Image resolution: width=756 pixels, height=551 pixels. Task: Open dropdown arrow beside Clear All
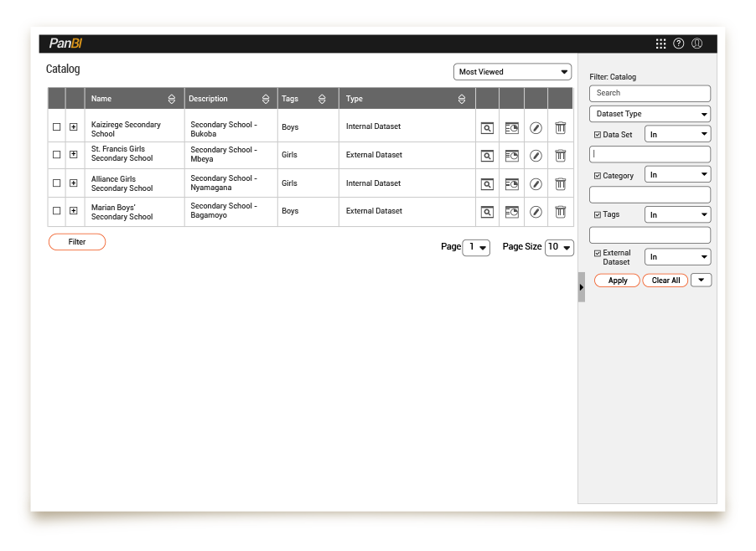(x=701, y=281)
